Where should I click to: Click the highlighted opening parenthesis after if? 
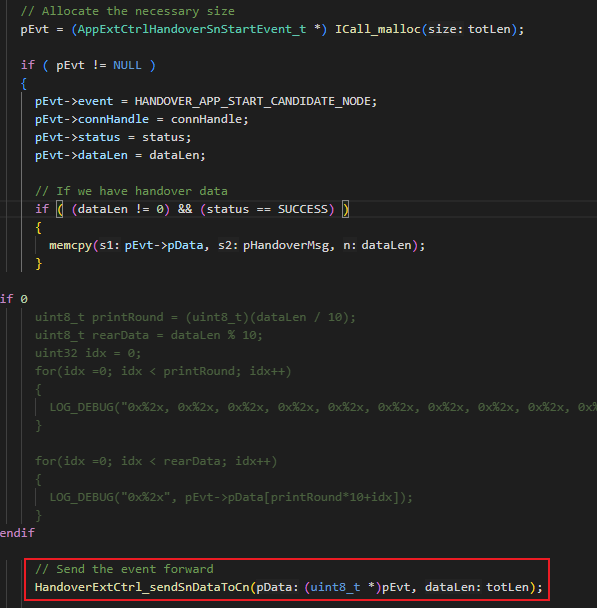pyautogui.click(x=60, y=209)
